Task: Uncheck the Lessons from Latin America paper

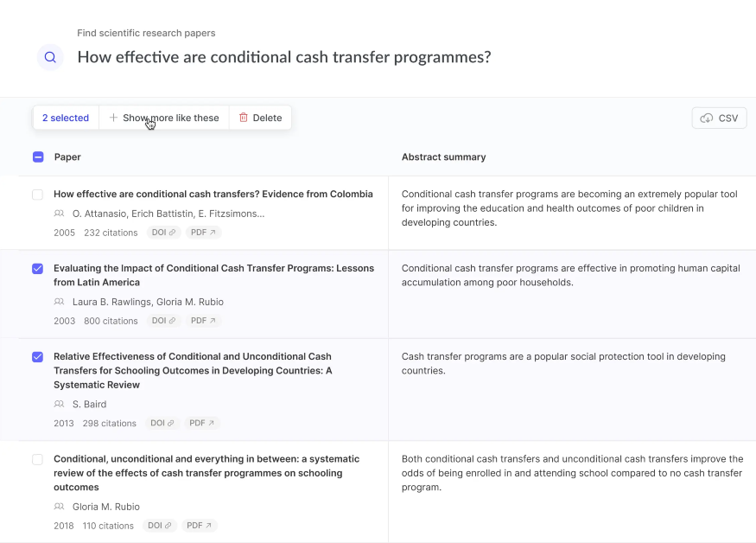Action: tap(38, 268)
